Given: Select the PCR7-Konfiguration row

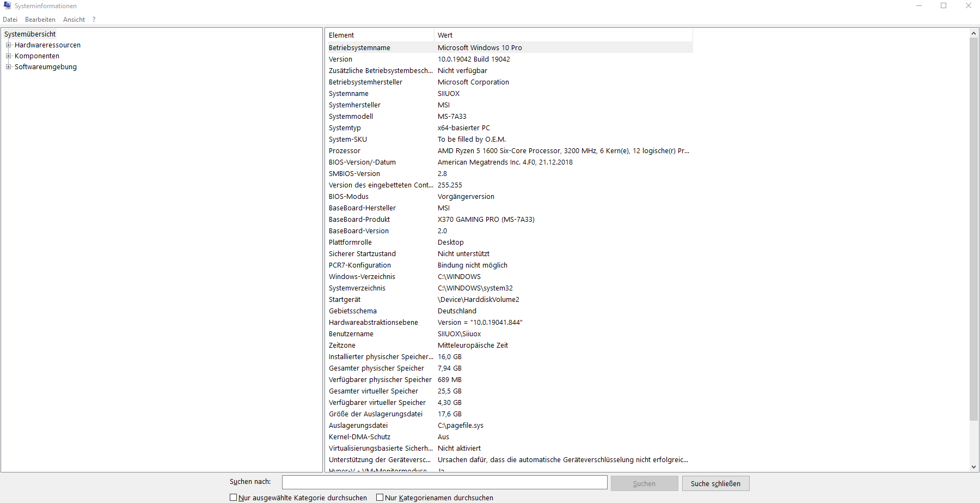Looking at the screenshot, I should click(x=509, y=265).
